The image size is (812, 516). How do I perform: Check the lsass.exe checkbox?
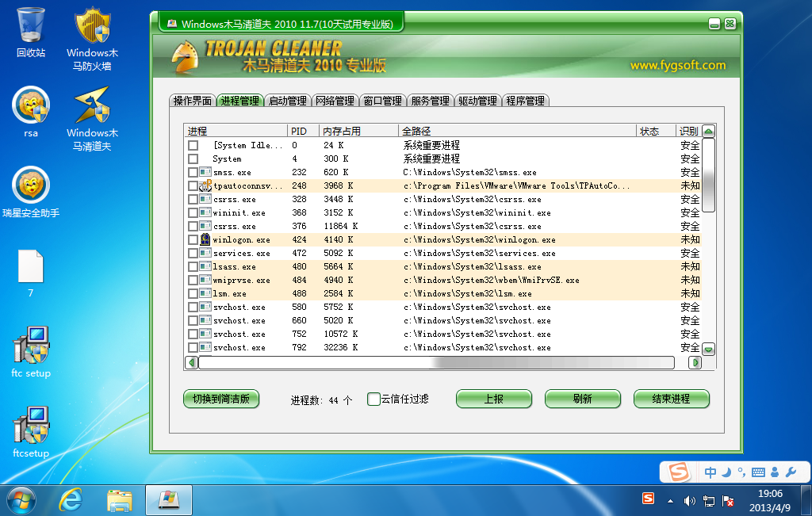[193, 266]
